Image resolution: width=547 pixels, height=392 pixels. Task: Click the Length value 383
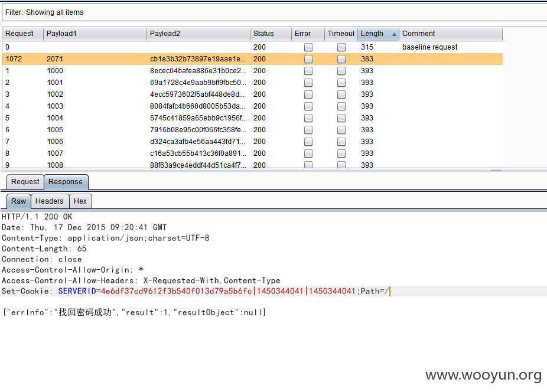(x=367, y=59)
